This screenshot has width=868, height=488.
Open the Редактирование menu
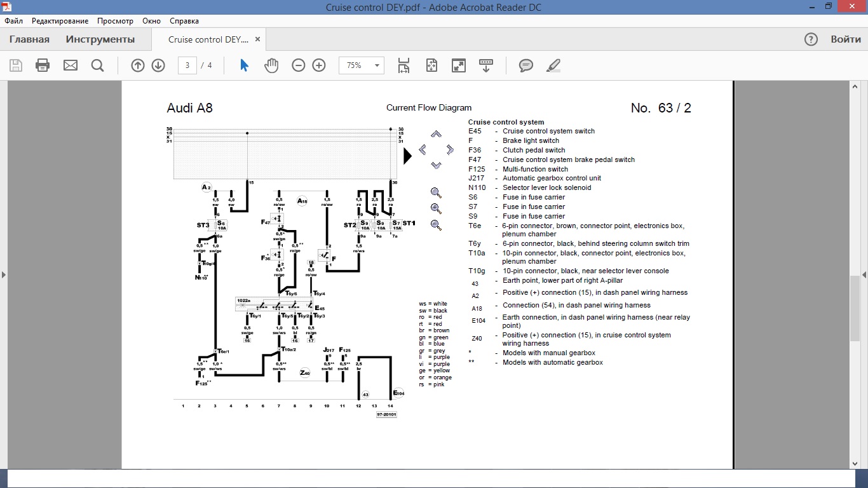(60, 21)
